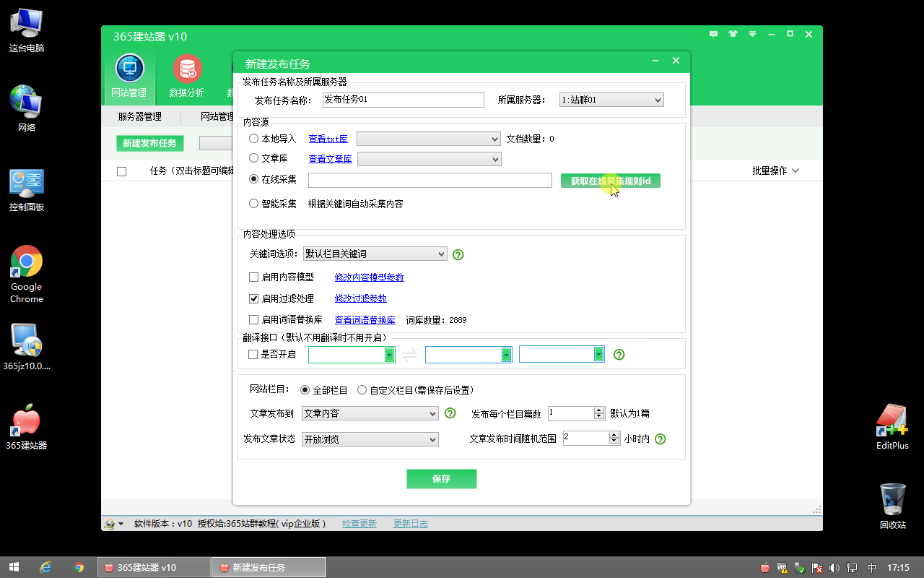Click the 获取在线采集规则id button
Screen dimensions: 924x578
tap(611, 181)
